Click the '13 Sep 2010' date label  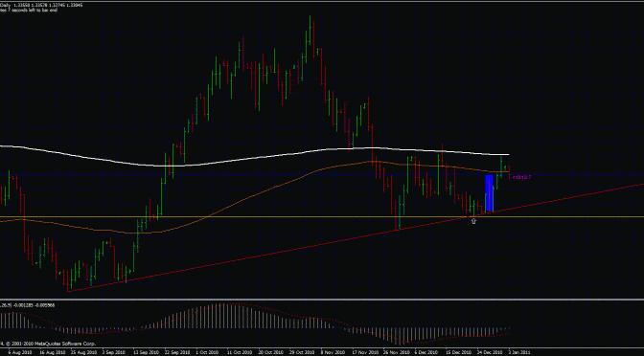[x=147, y=352]
